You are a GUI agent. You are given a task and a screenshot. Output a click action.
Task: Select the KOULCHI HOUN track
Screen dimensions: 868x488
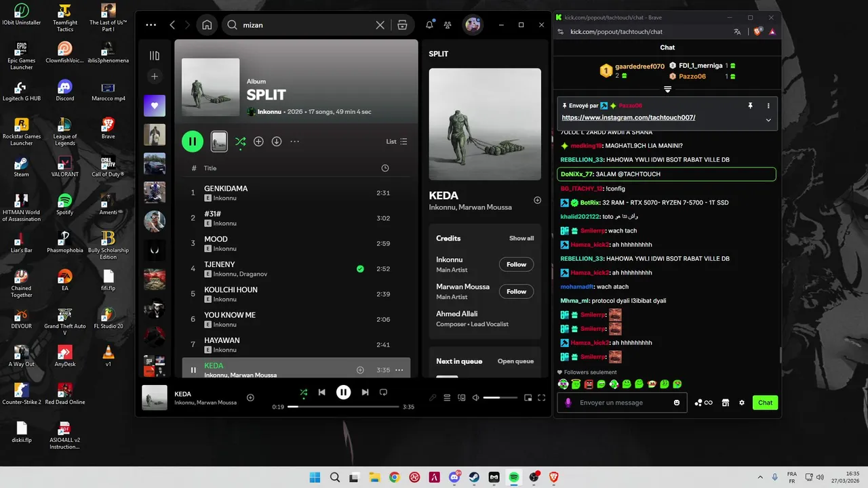point(296,294)
